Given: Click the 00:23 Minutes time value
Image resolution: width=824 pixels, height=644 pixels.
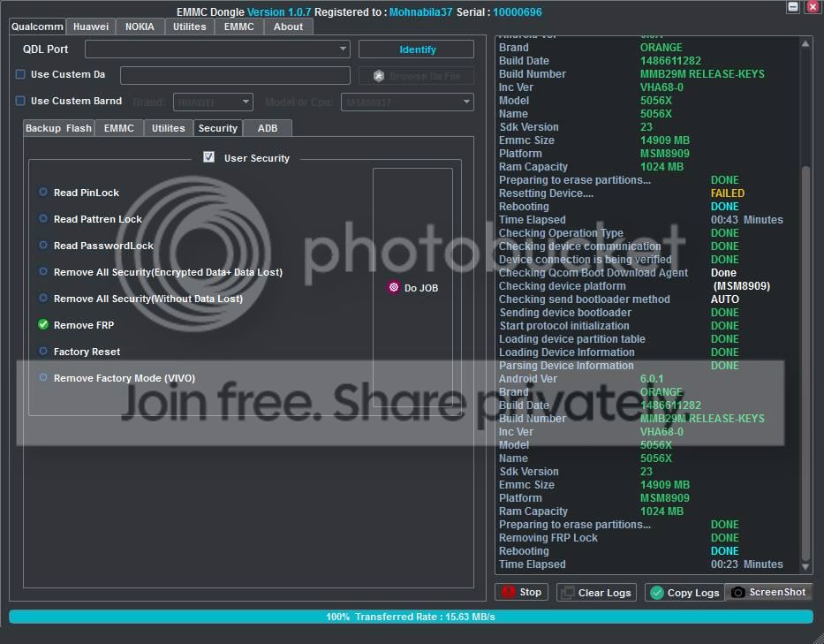Looking at the screenshot, I should (746, 564).
